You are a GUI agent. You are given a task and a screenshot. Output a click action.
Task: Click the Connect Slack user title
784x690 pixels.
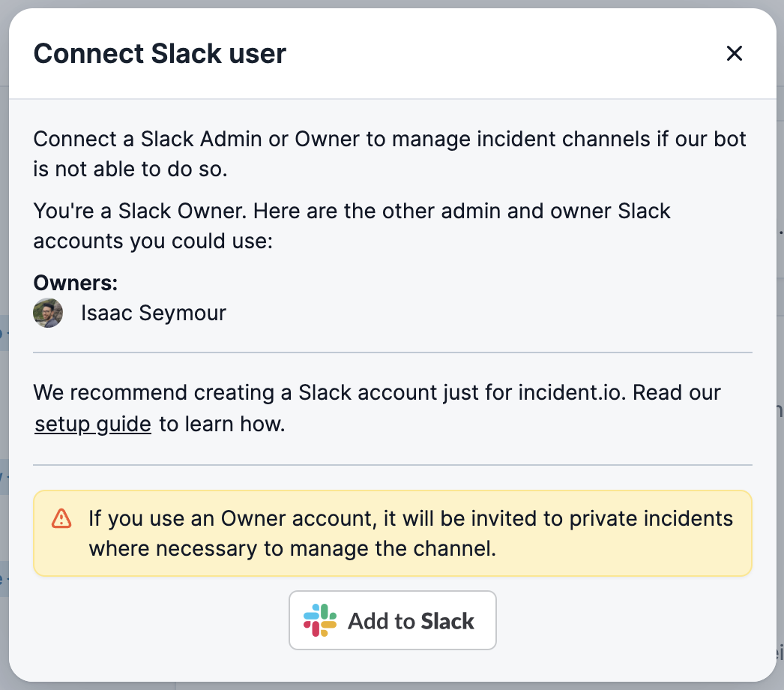point(160,54)
